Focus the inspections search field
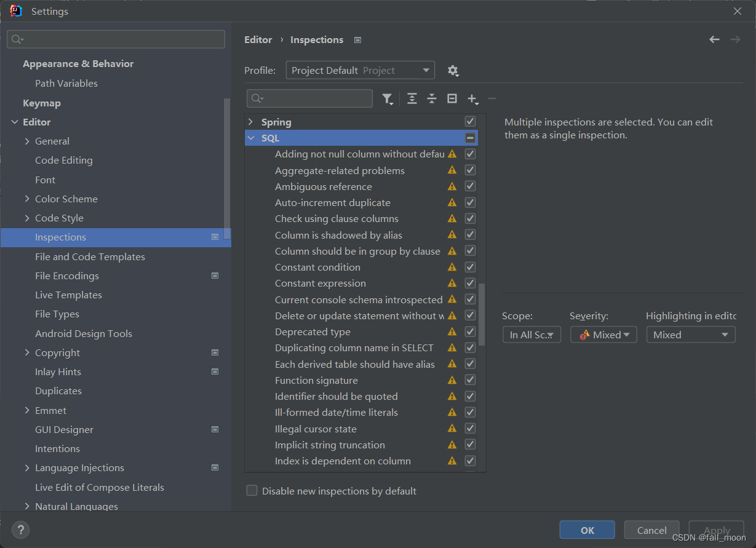Screen dimensions: 756x548 click(309, 98)
